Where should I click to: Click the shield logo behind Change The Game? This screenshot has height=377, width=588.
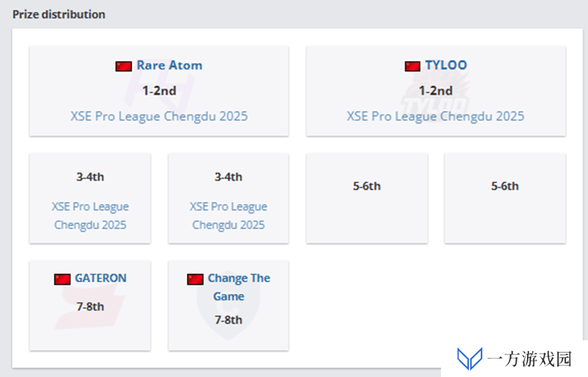(x=229, y=309)
